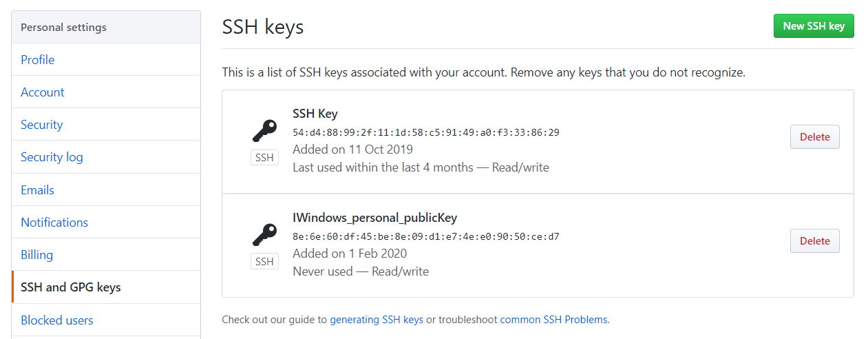Image resolution: width=868 pixels, height=339 pixels.
Task: Open the Emails settings
Action: coord(38,190)
